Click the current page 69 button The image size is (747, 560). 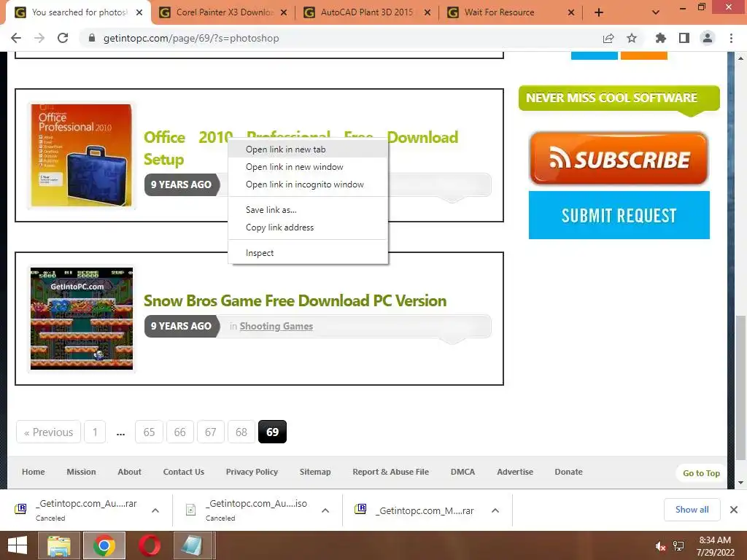(273, 432)
